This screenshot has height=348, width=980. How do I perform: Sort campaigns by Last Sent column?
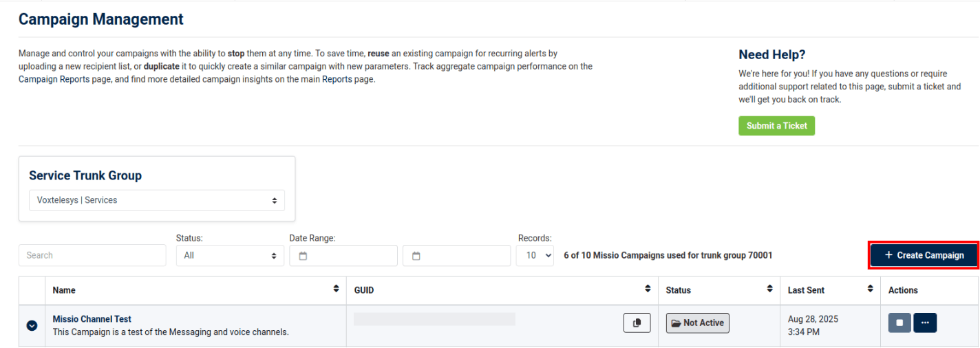click(x=870, y=290)
